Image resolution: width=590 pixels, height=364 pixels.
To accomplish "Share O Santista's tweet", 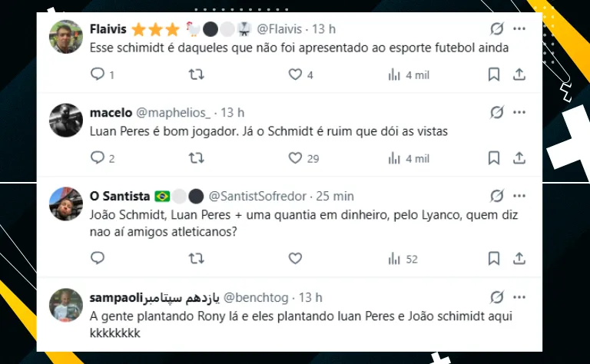I will tap(519, 259).
